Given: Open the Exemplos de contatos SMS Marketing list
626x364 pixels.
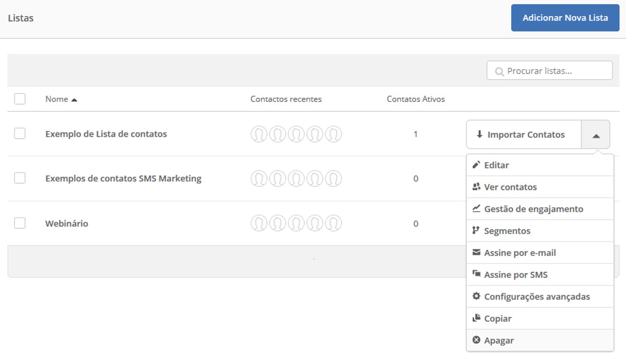Looking at the screenshot, I should point(123,179).
